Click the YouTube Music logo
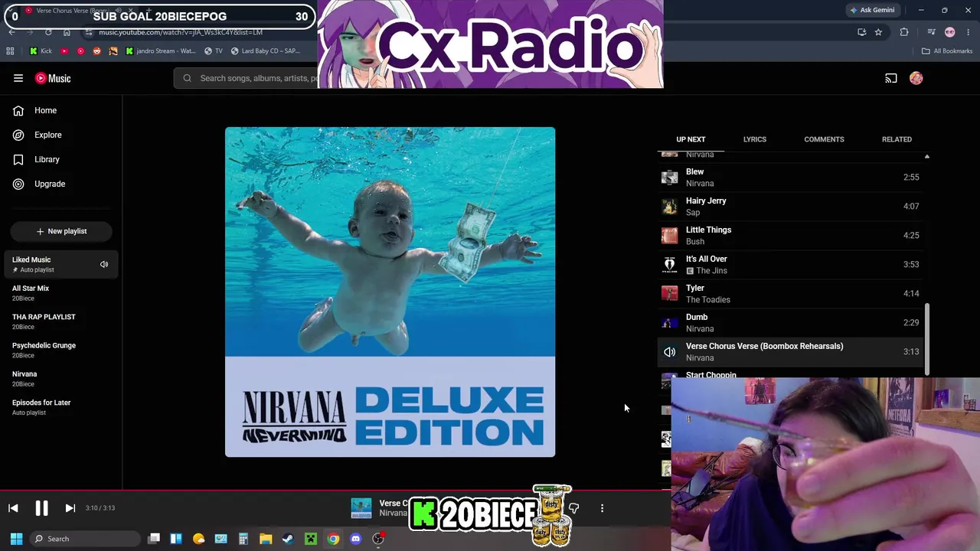 click(53, 78)
